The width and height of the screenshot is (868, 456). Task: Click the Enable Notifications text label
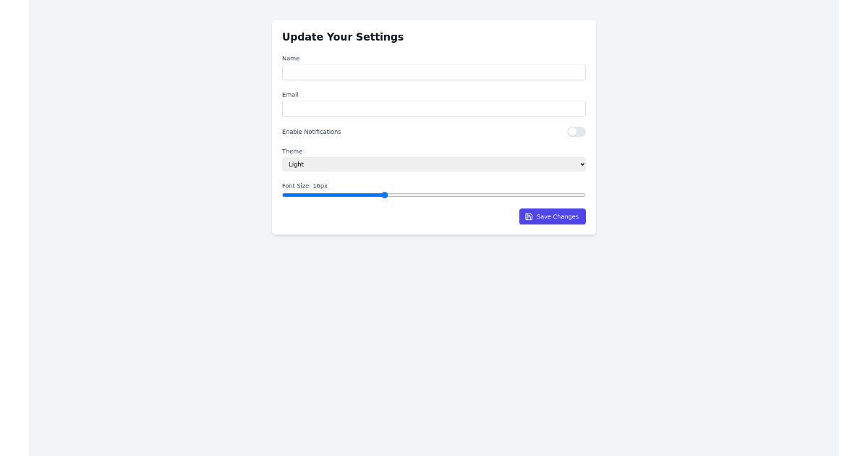coord(312,132)
